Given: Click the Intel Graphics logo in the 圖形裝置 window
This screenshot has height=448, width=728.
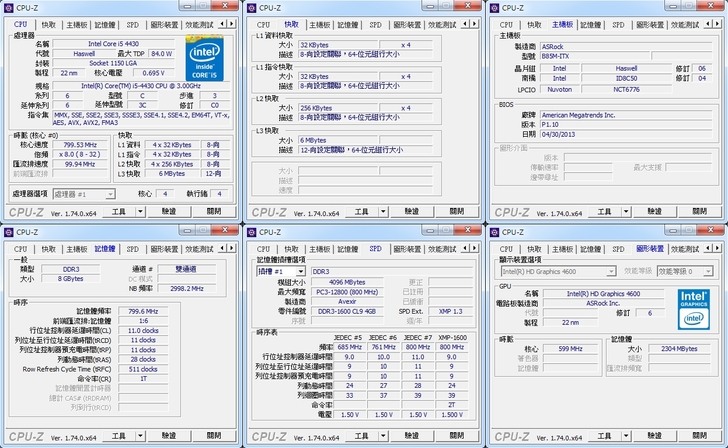Looking at the screenshot, I should click(x=694, y=309).
